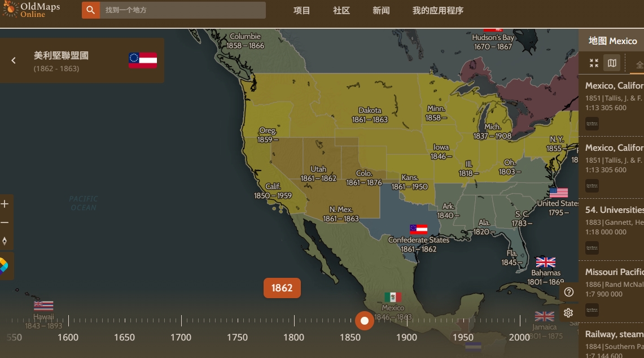Image resolution: width=644 pixels, height=358 pixels.
Task: Go back with the info card arrow
Action: pos(14,60)
